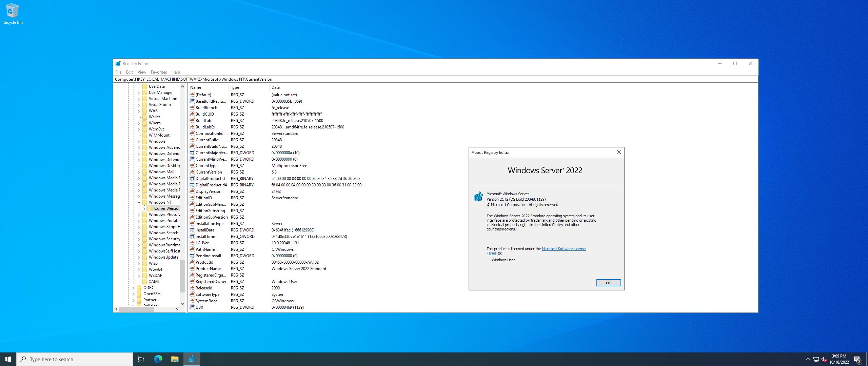Collapse the Windows NT tree node
The width and height of the screenshot is (868, 366).
tap(139, 202)
